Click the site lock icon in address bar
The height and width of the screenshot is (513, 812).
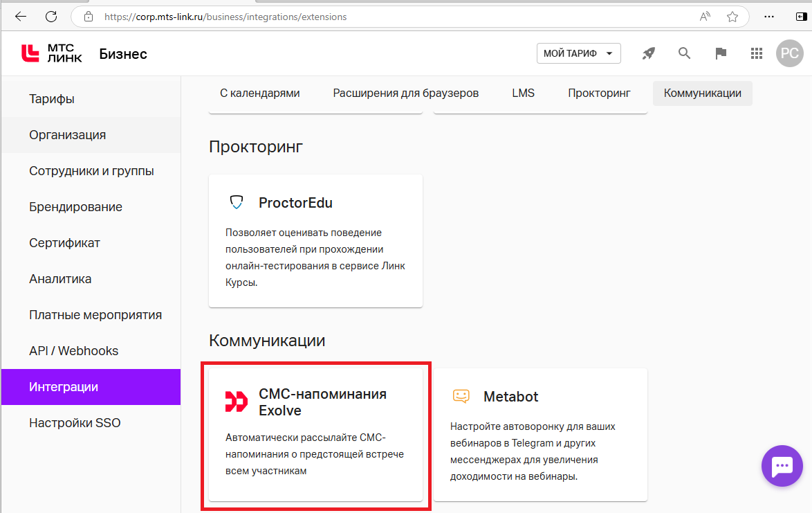pyautogui.click(x=89, y=17)
